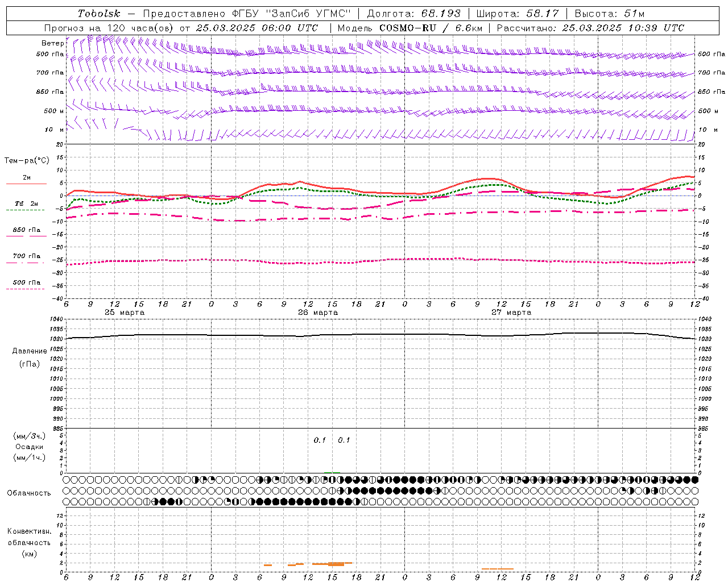
Task: Click the 'Td 2м' legend entry
Action: 27,203
